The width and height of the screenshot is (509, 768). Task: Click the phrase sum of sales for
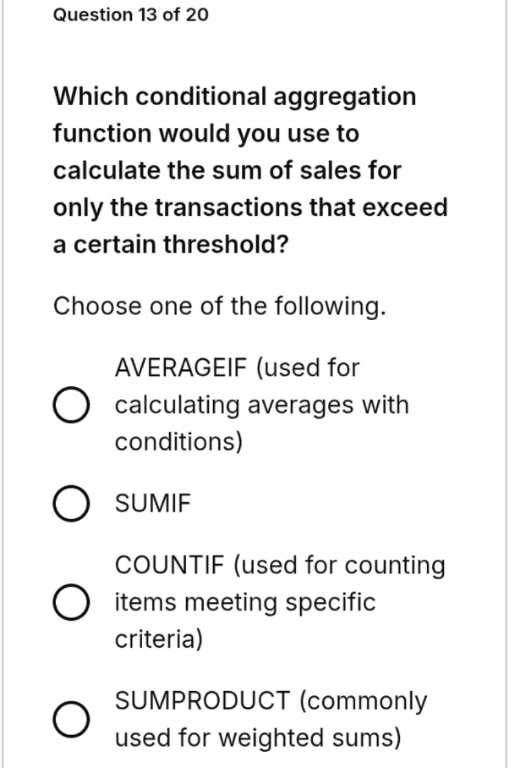pos(307,170)
